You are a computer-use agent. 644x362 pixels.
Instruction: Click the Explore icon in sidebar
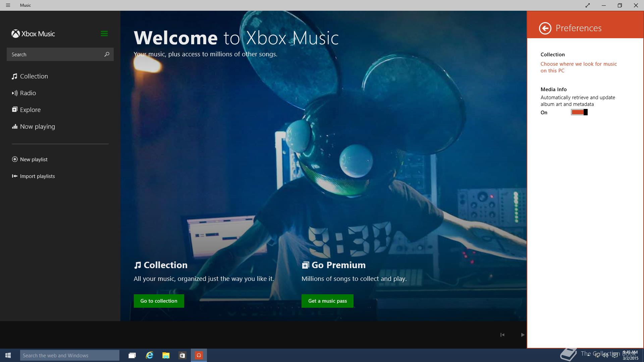tap(15, 110)
